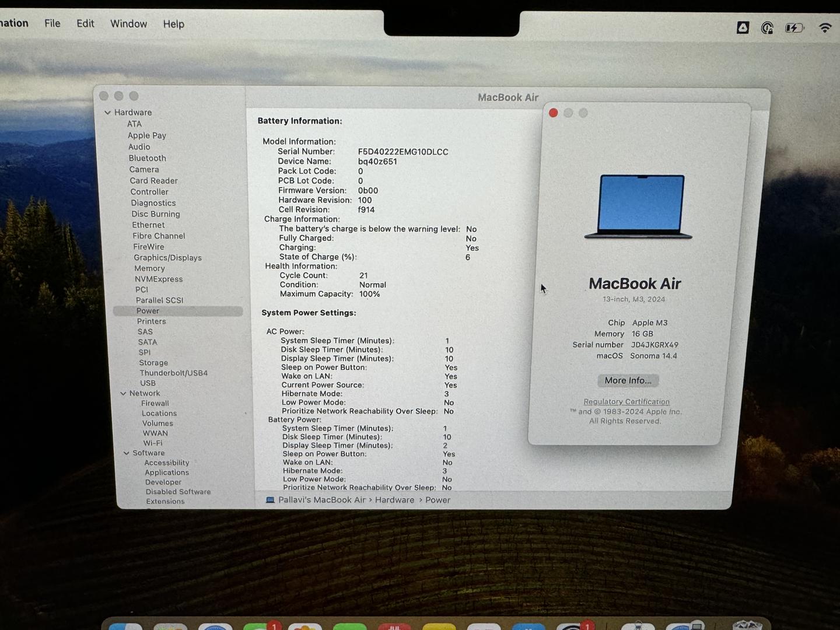Click the More Info... button
Viewport: 840px width, 630px height.
tap(628, 381)
